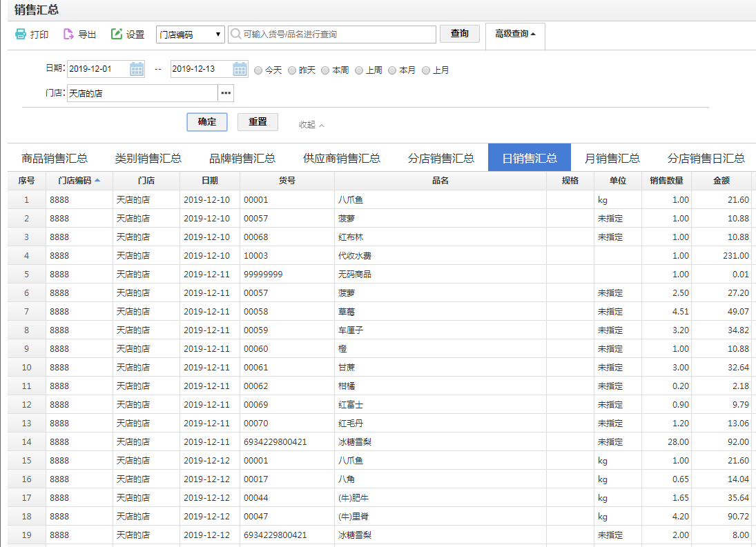Image resolution: width=756 pixels, height=547 pixels.
Task: Click row 10 item 甘蔗
Action: point(346,368)
